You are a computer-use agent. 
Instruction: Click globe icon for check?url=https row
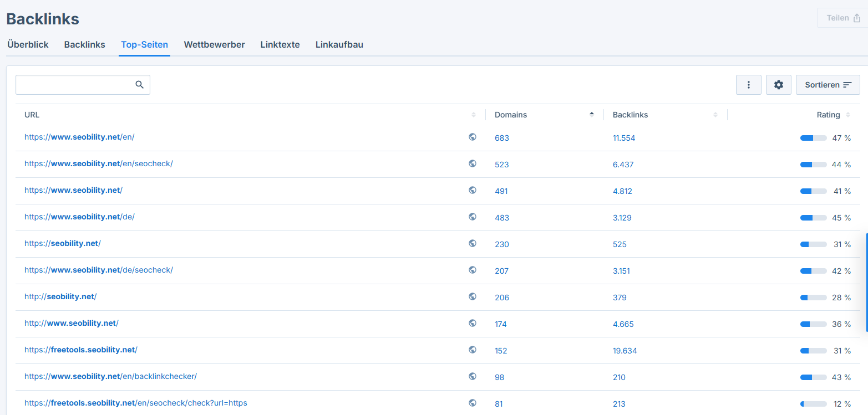coord(473,403)
